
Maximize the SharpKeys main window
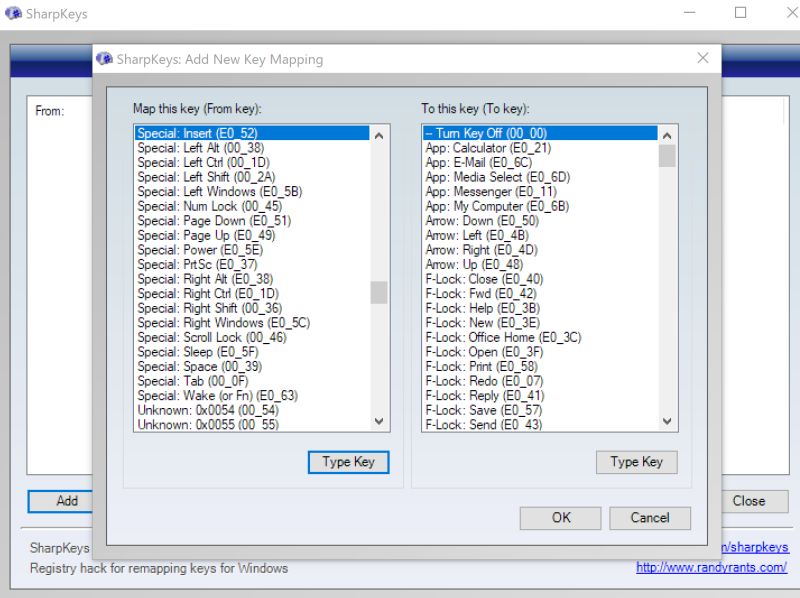[740, 13]
